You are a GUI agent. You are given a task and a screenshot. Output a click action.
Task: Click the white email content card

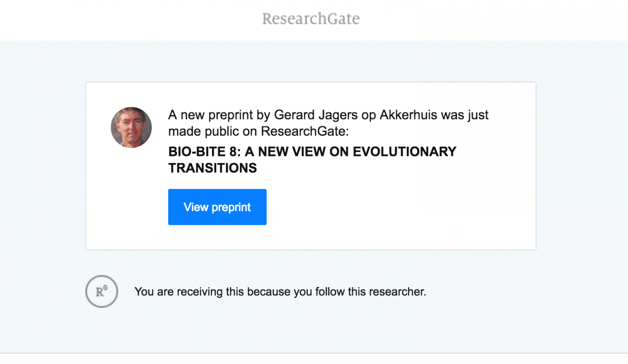(311, 165)
